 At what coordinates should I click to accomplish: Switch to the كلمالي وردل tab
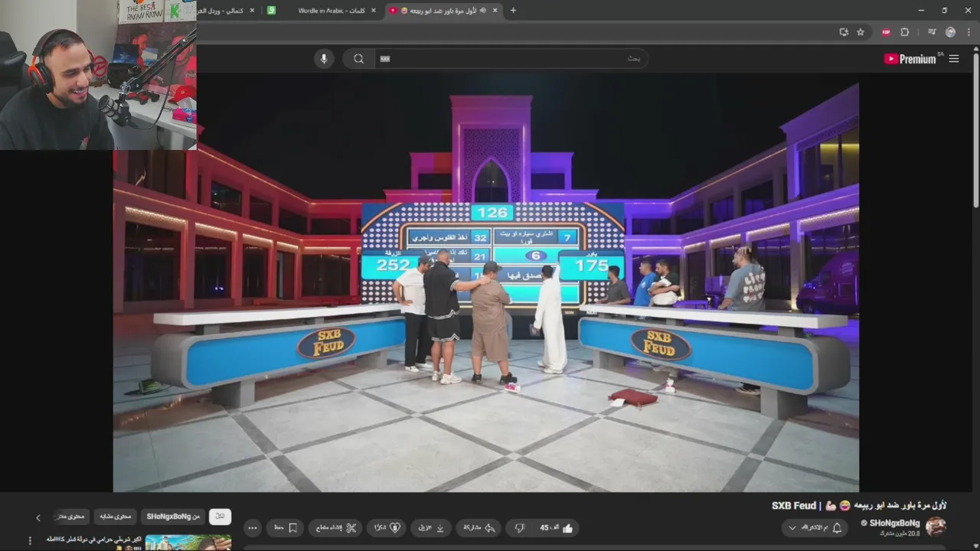click(x=222, y=11)
